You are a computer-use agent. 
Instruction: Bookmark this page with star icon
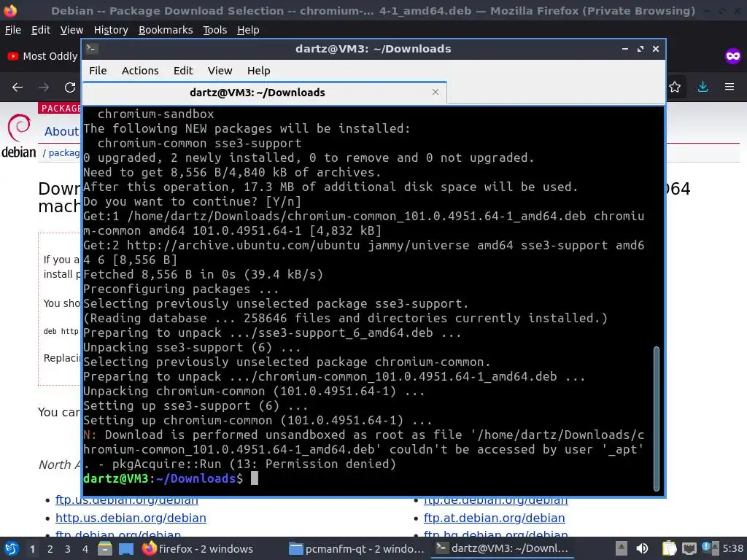[675, 87]
